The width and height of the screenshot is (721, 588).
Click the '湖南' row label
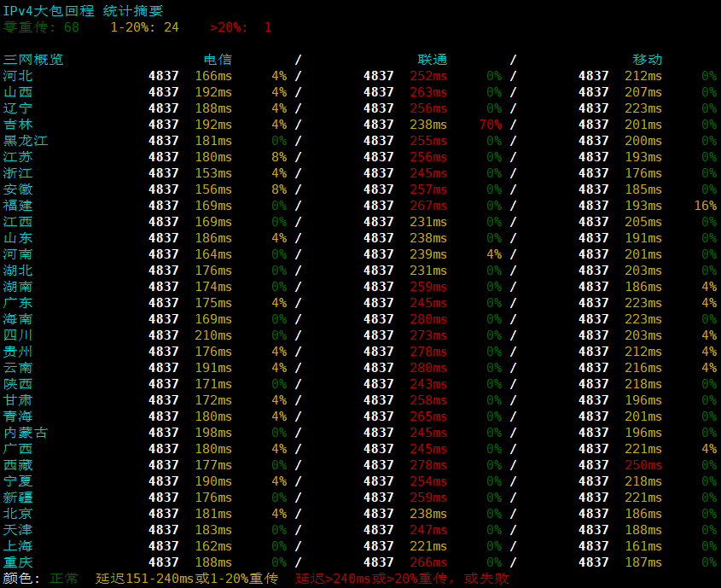18,287
